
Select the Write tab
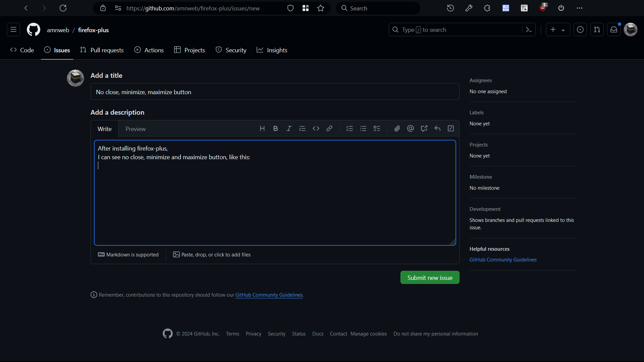pos(104,129)
